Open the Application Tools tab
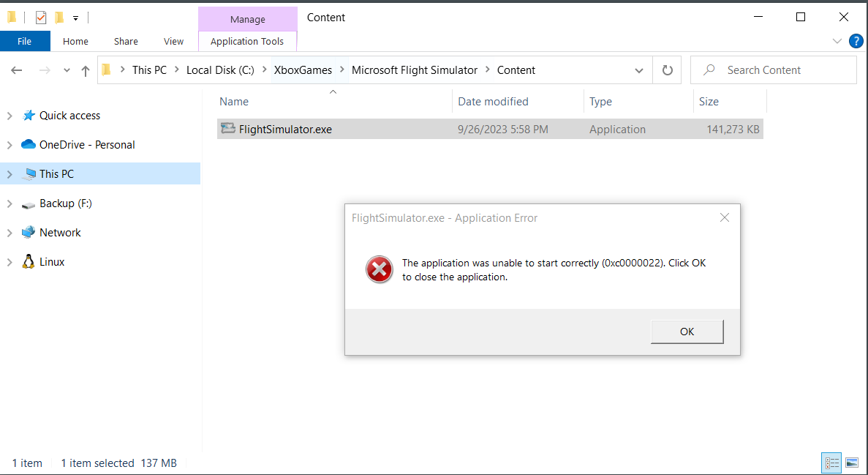This screenshot has width=868, height=475. pos(247,41)
